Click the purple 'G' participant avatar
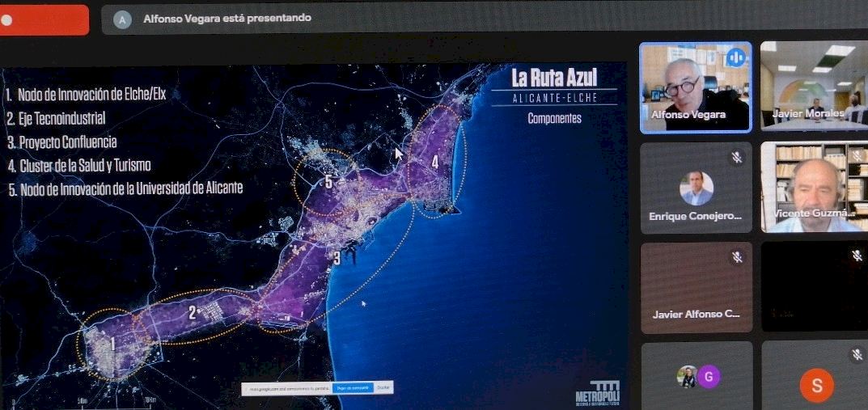Screen dimensions: 868x410 pos(709,377)
